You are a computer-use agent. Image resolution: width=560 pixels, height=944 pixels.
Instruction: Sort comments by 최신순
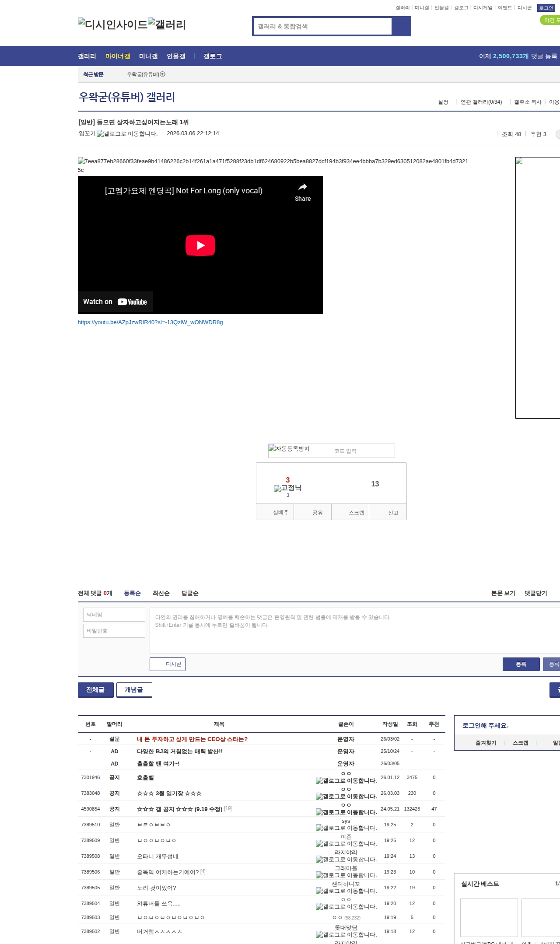pos(161,593)
